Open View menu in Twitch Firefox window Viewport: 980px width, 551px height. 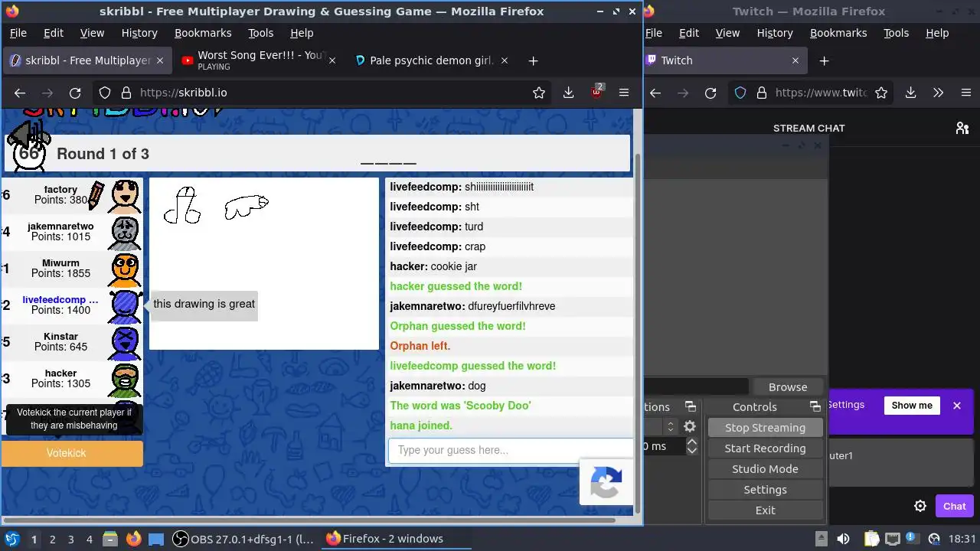[727, 33]
